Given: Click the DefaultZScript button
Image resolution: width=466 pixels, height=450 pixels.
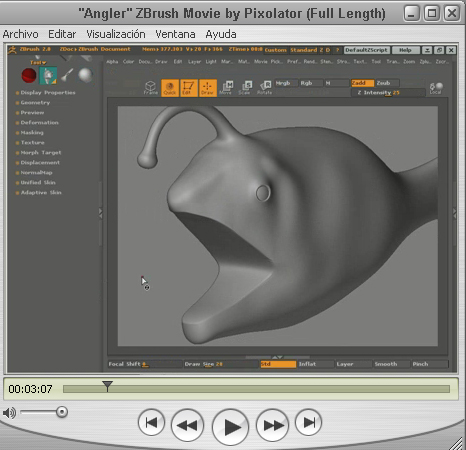Looking at the screenshot, I should 367,50.
